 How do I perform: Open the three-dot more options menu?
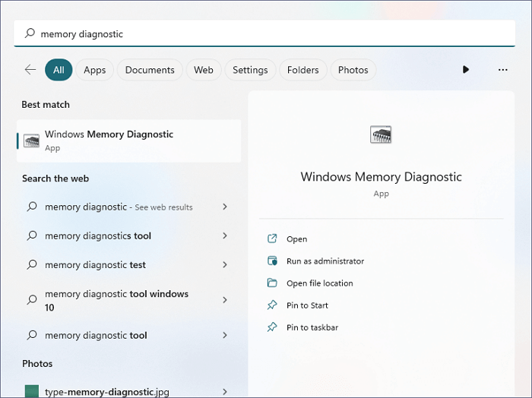[502, 70]
